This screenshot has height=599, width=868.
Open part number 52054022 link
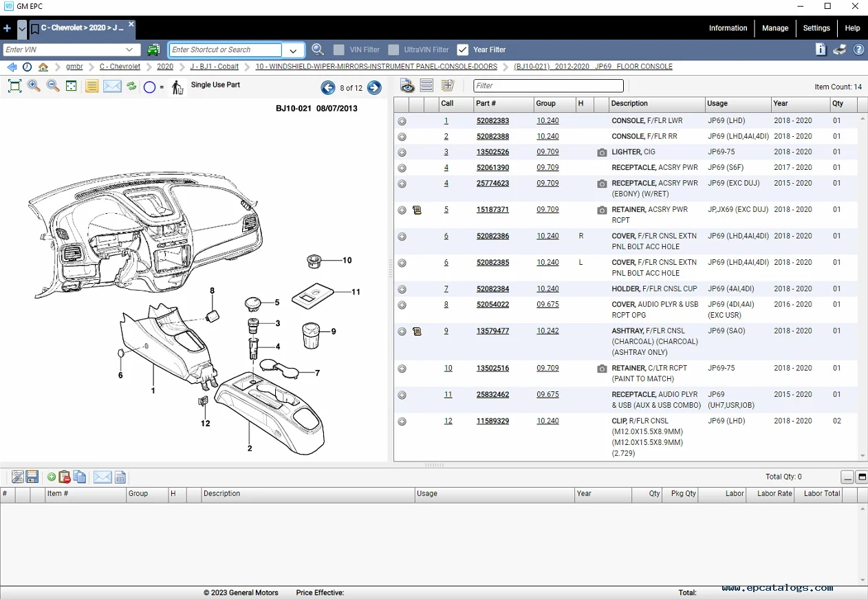pyautogui.click(x=492, y=305)
